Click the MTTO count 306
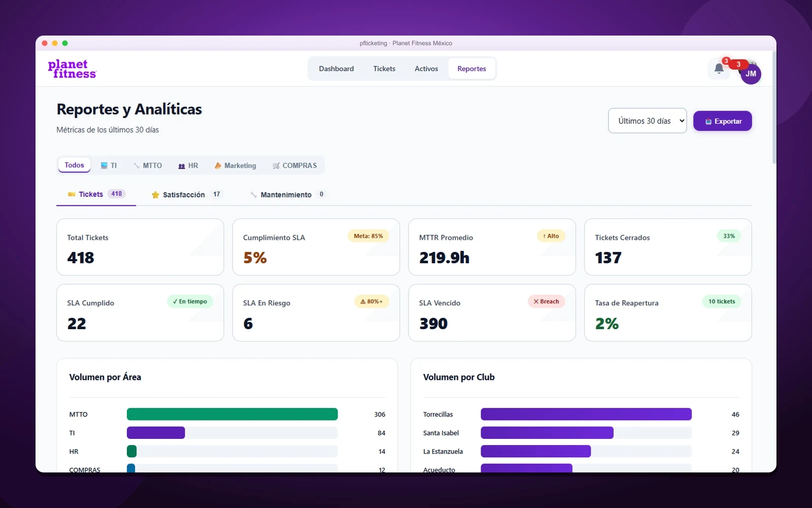 click(380, 415)
